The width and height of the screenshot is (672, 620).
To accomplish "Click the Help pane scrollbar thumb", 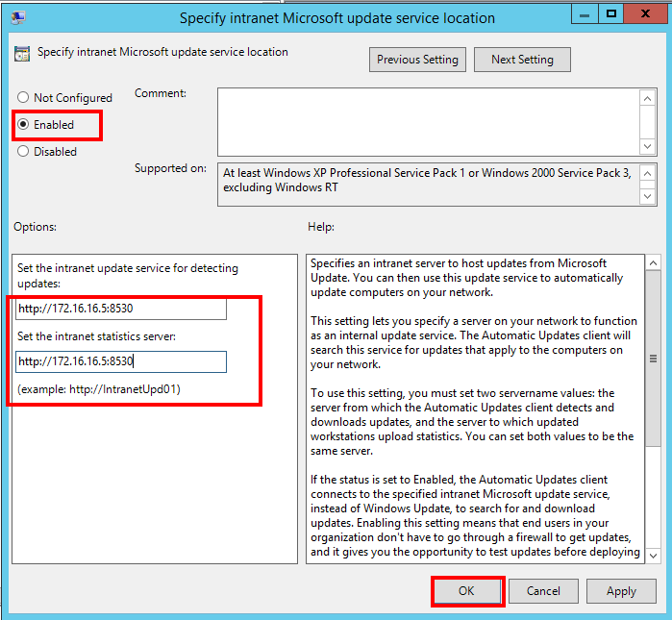I will click(x=653, y=359).
